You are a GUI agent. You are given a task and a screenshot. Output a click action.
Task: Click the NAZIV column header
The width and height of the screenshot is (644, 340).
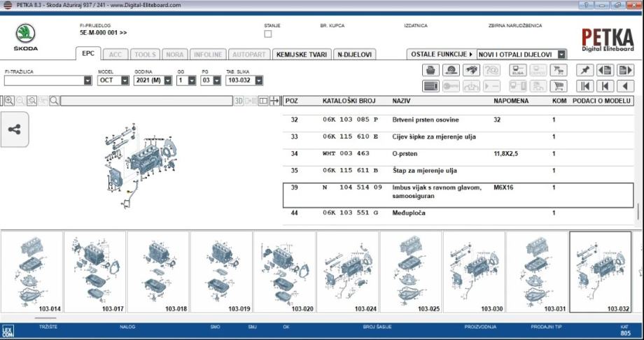click(401, 101)
